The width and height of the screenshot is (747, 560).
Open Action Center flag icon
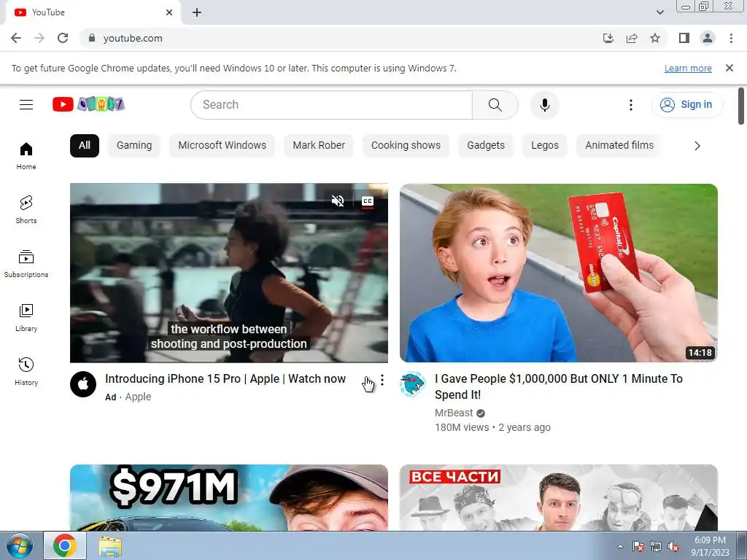coord(638,546)
